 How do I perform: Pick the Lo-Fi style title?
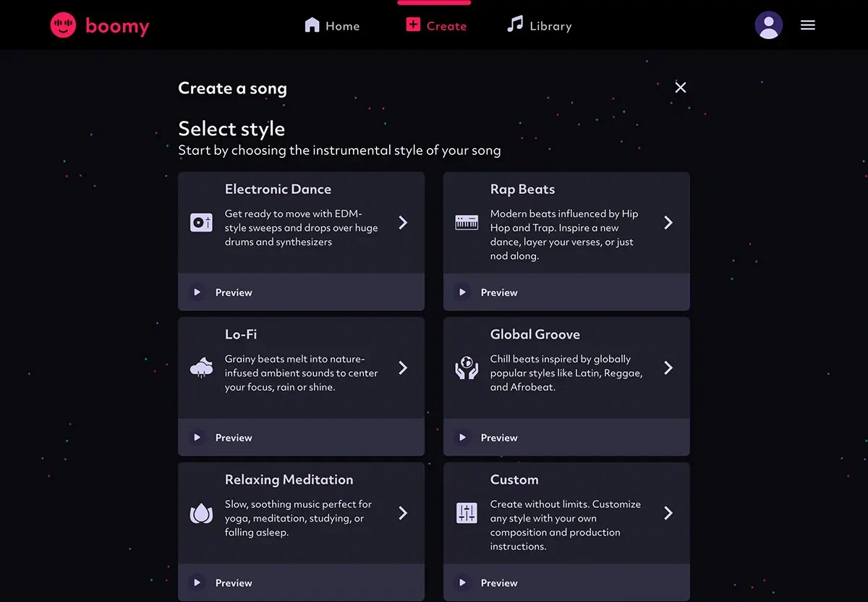(241, 334)
